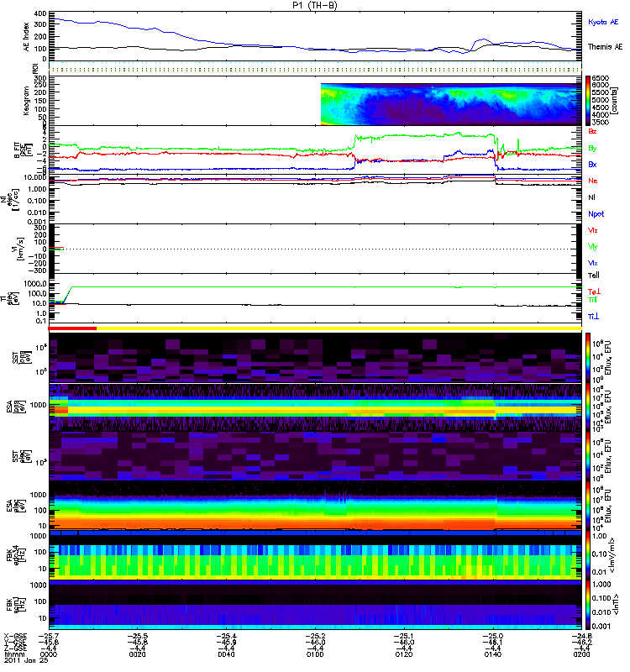Select the black "Ni" density legend label

coord(591,197)
